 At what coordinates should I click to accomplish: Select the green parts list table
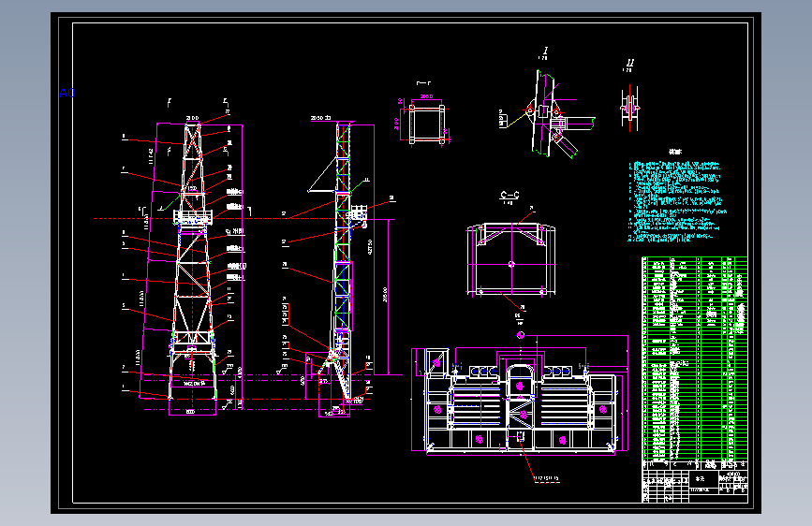tap(694, 358)
